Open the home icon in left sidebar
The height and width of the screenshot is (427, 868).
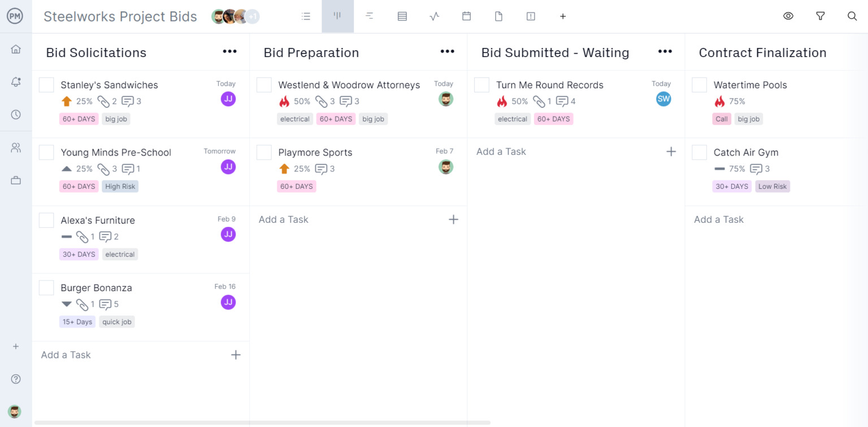(x=16, y=49)
